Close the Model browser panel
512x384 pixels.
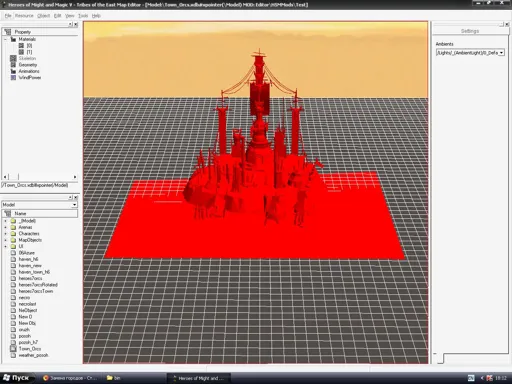click(76, 197)
